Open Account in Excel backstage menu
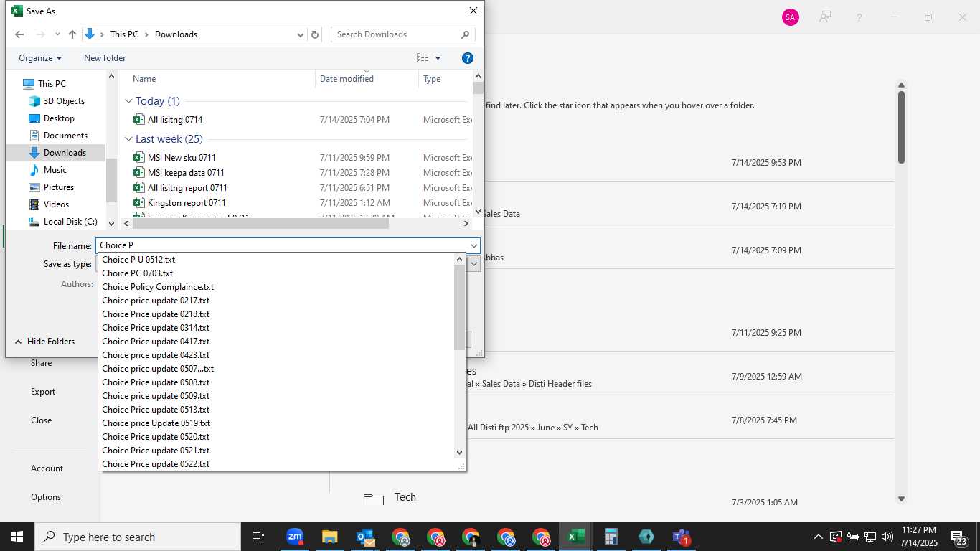Image resolution: width=980 pixels, height=551 pixels. [47, 468]
